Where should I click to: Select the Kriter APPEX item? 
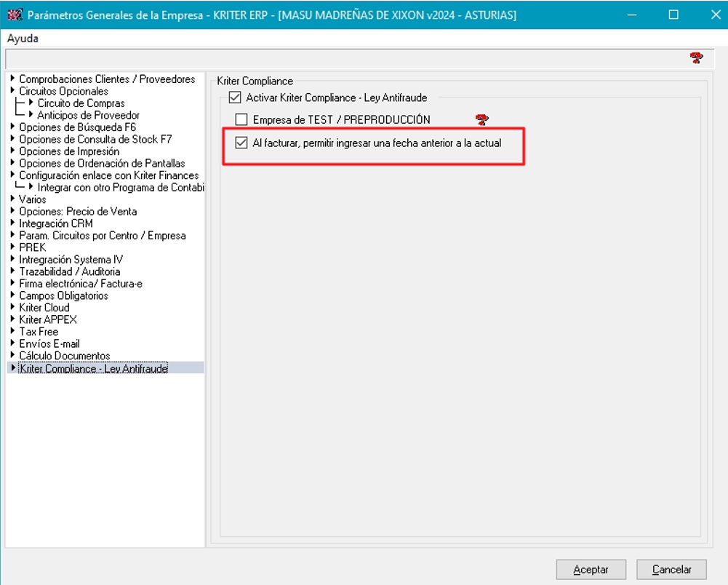(x=48, y=320)
